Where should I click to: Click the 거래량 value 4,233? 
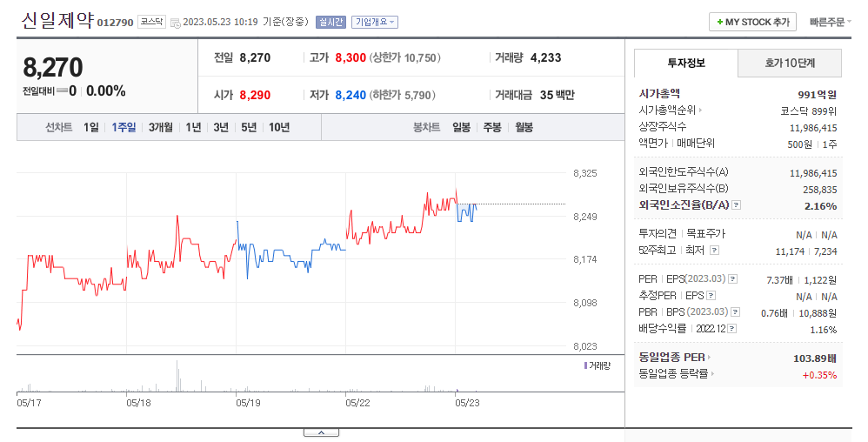pos(546,57)
